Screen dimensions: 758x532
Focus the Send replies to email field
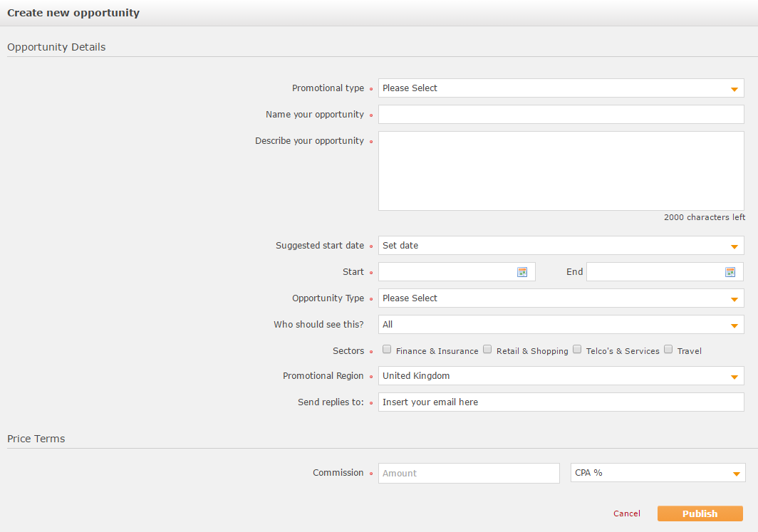pyautogui.click(x=561, y=402)
